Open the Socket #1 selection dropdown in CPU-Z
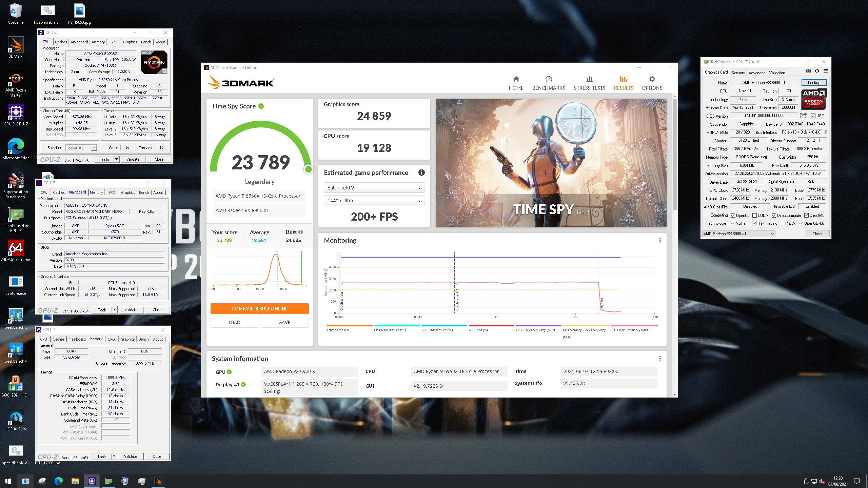Screen dimensions: 868x488 coord(81,148)
